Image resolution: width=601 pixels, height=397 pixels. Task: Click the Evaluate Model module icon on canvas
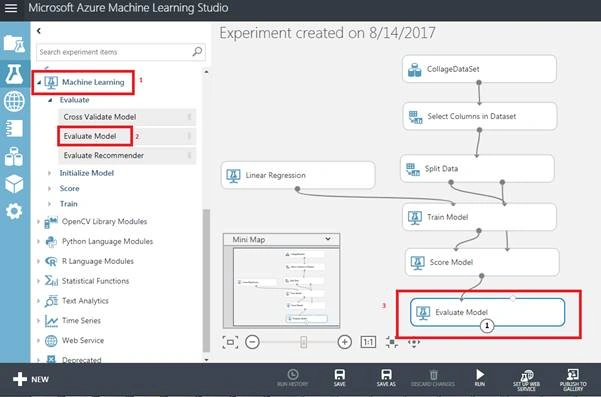423,313
